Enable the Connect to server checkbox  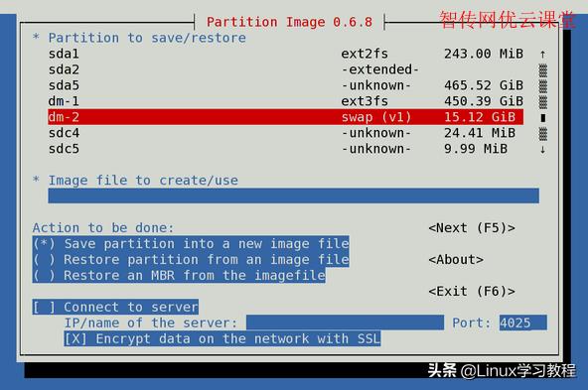coord(115,308)
